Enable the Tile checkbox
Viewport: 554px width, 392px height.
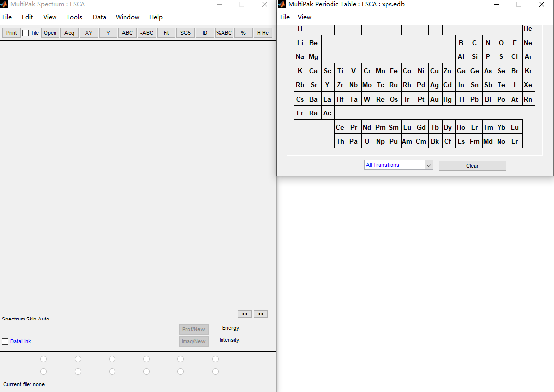point(26,33)
